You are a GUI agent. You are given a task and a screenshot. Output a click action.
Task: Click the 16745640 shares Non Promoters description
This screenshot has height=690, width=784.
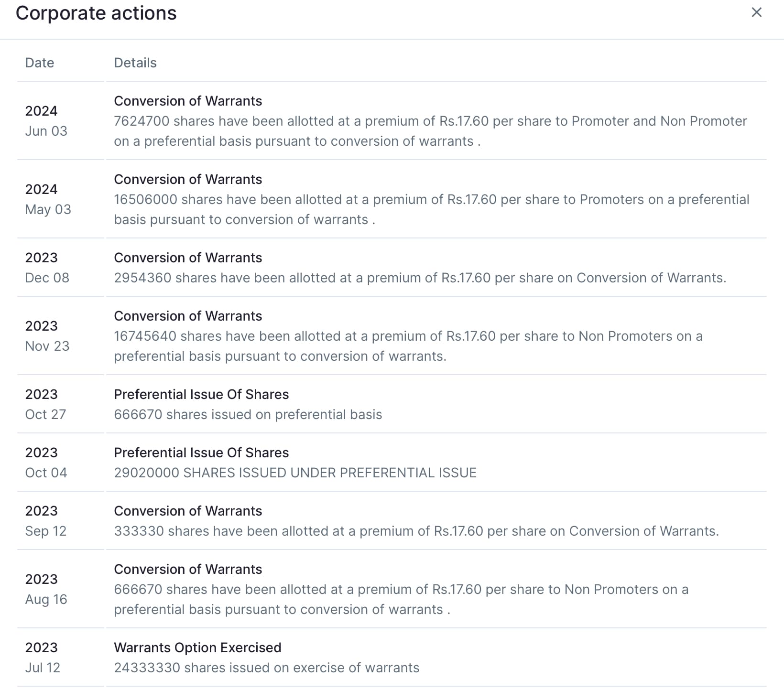pos(408,346)
